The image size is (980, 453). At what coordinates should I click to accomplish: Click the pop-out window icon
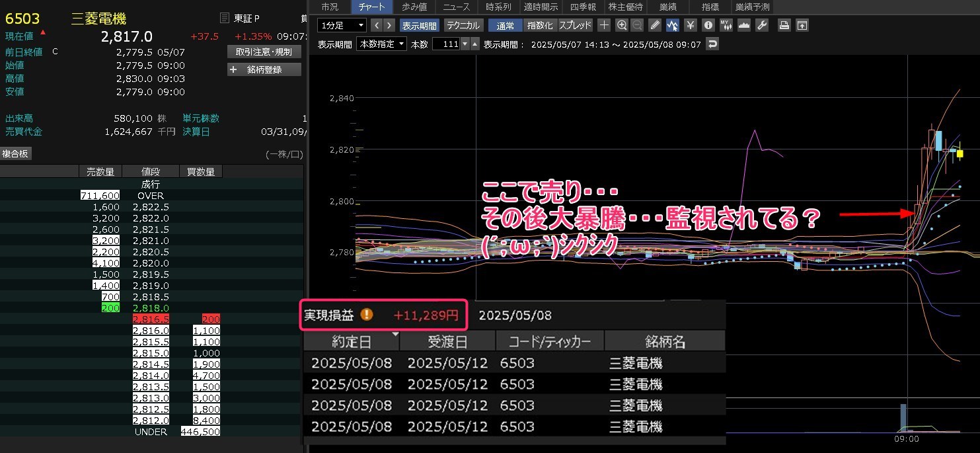point(802,25)
